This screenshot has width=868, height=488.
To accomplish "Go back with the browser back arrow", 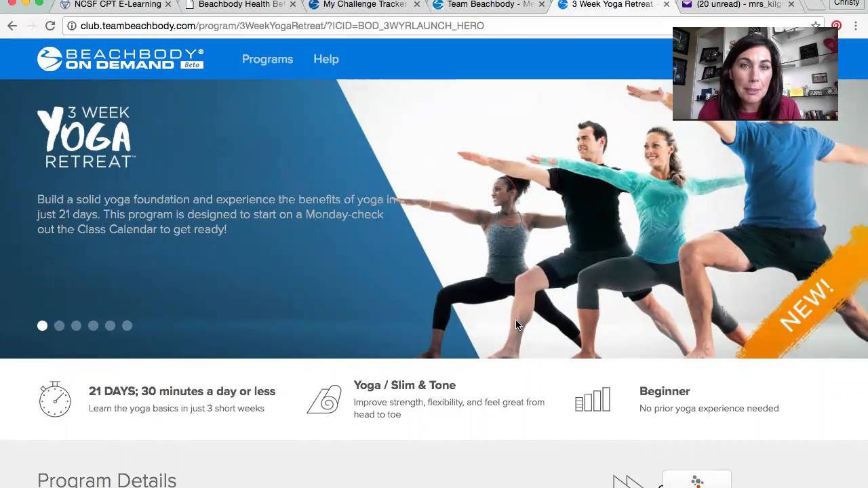I will [x=12, y=26].
